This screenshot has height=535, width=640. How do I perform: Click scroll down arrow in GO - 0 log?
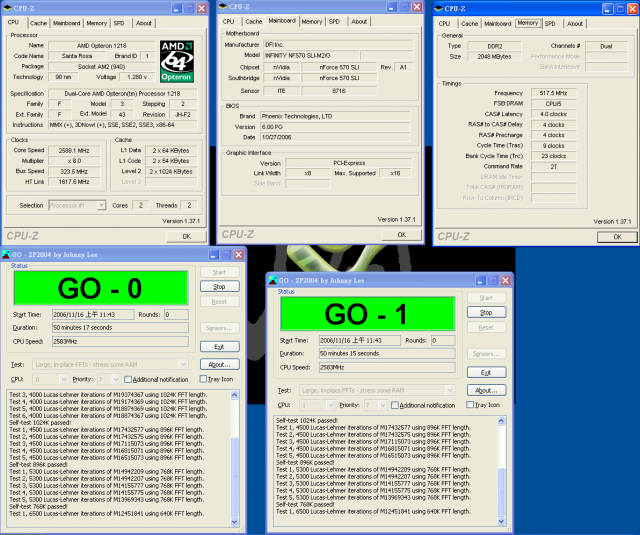pyautogui.click(x=235, y=522)
